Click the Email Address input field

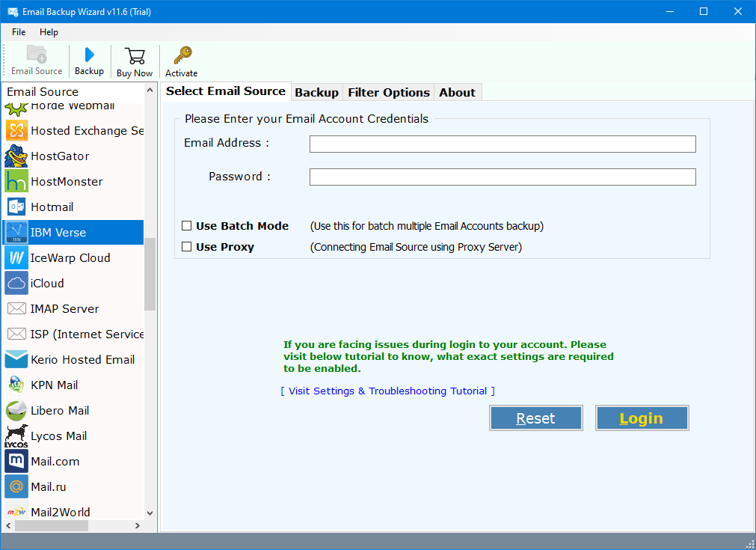tap(503, 144)
